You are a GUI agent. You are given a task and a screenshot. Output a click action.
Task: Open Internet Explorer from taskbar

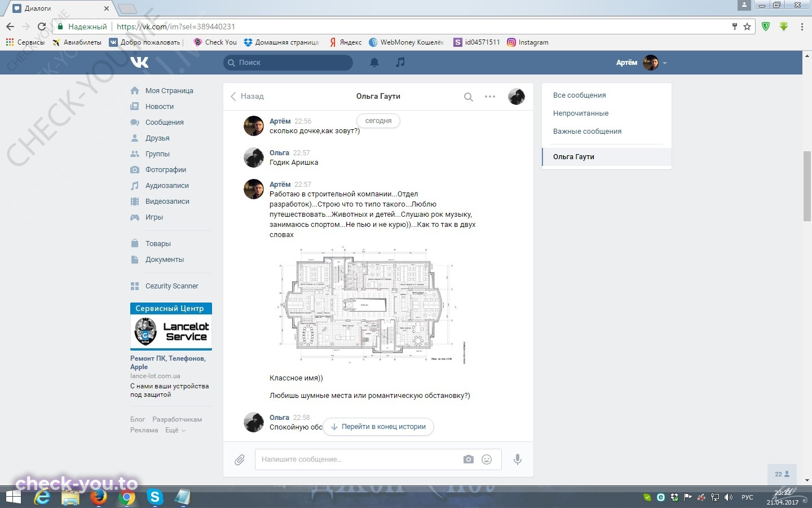point(42,497)
